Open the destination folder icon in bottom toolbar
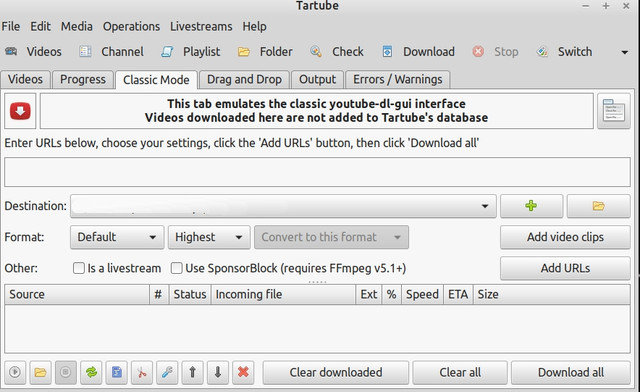Screen dimensions: 640x392 (x=40, y=372)
